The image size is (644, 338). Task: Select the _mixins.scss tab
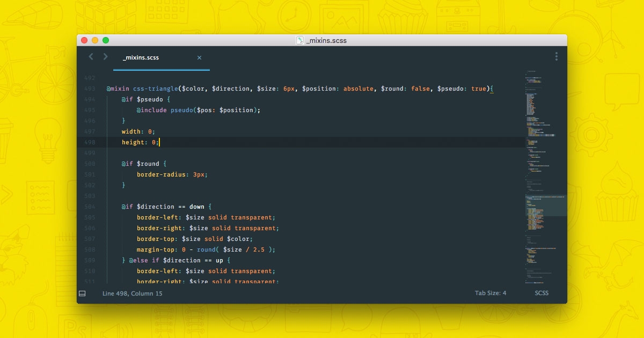[x=141, y=57]
